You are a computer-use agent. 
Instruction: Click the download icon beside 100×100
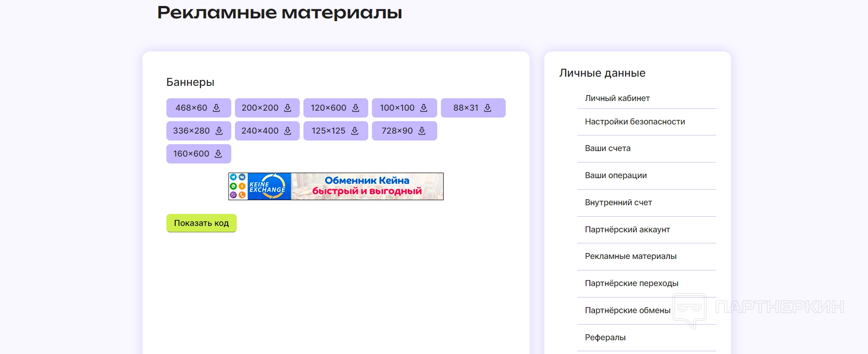tap(424, 108)
